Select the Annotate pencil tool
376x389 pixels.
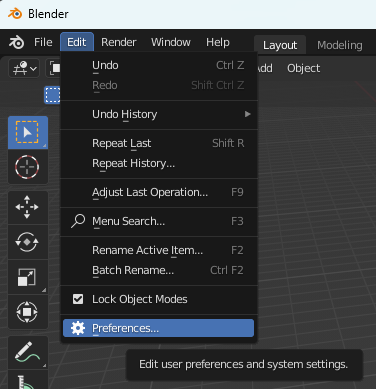click(x=28, y=352)
